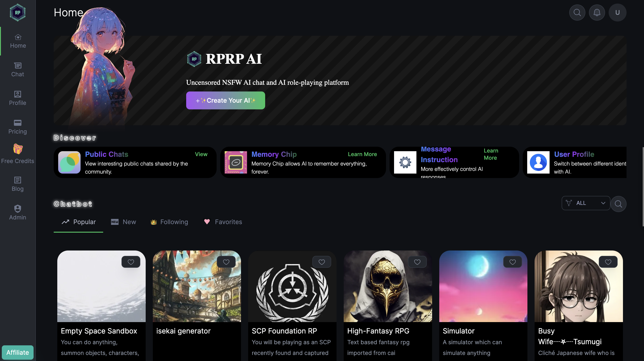Click the RP hexagon logo beside RPRP AI
This screenshot has width=644, height=361.
194,59
